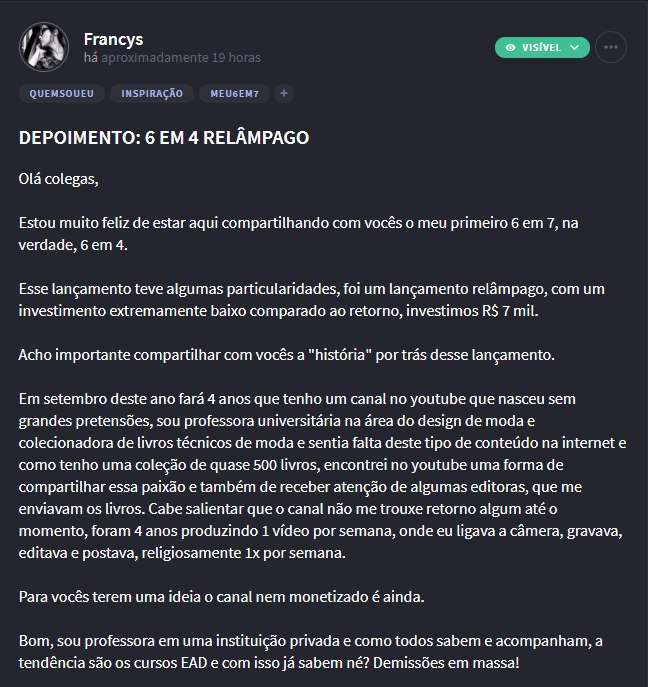Select the QUEMSOUEU tag
This screenshot has width=648, height=687.
point(62,94)
